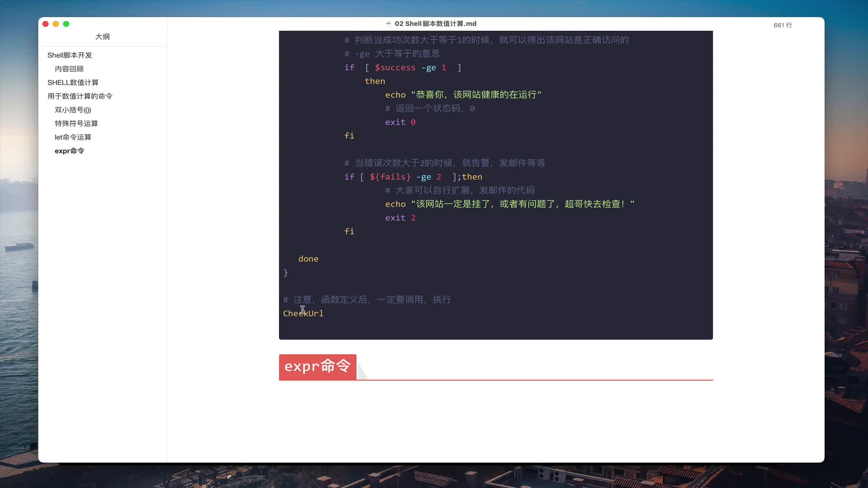This screenshot has width=868, height=488.
Task: Select 特殊符号运算 in sidebar
Action: [76, 123]
